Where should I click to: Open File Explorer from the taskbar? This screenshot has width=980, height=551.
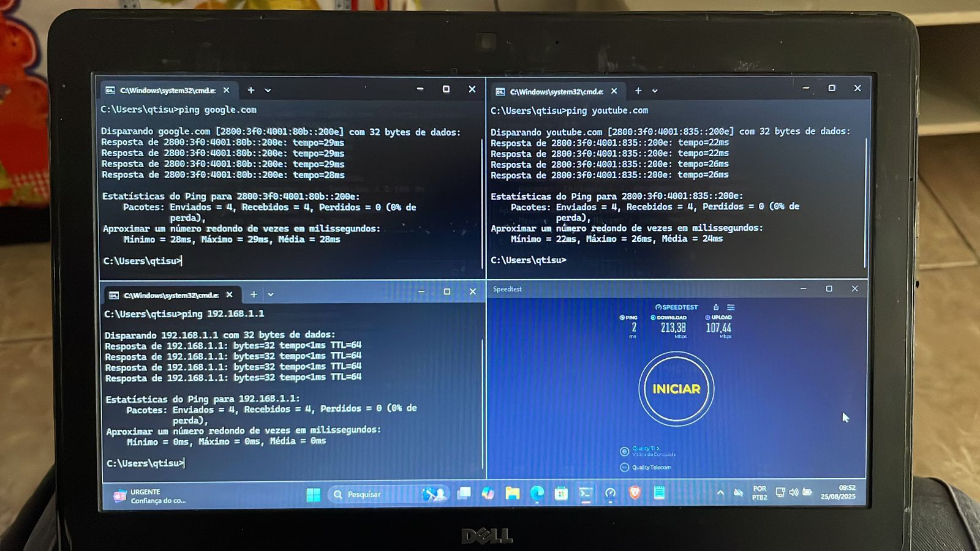tap(513, 493)
